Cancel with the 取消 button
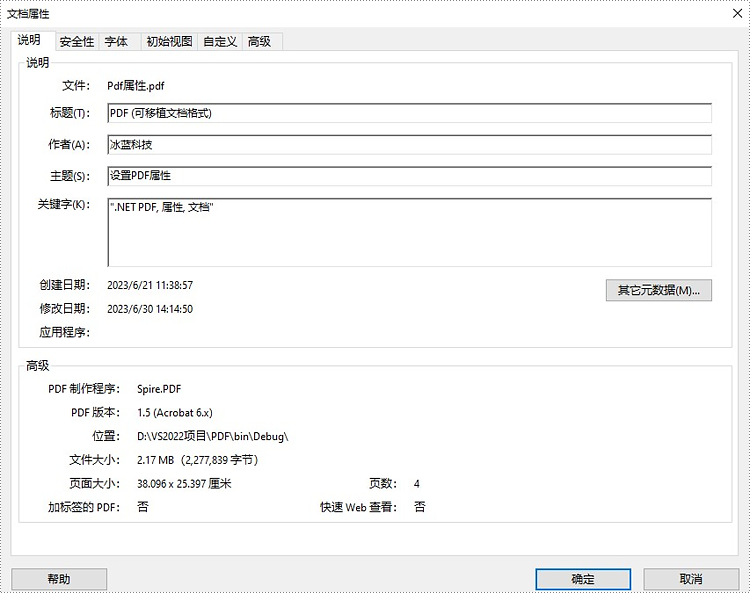Screen dimensions: 750x593 (691, 579)
